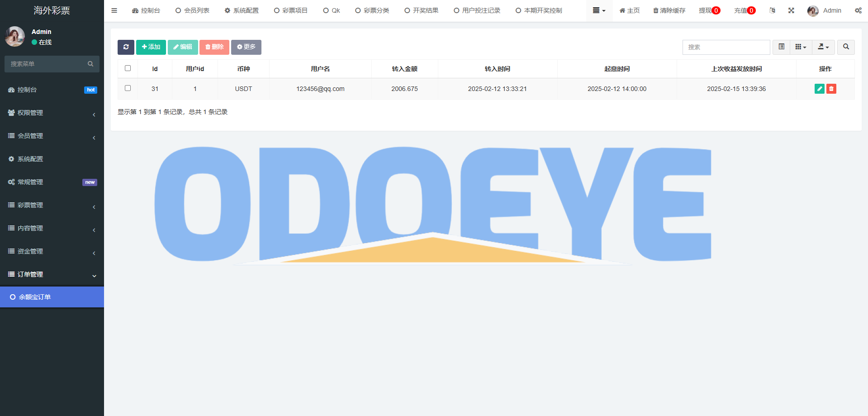Switch to the 控制台 top tab

146,10
